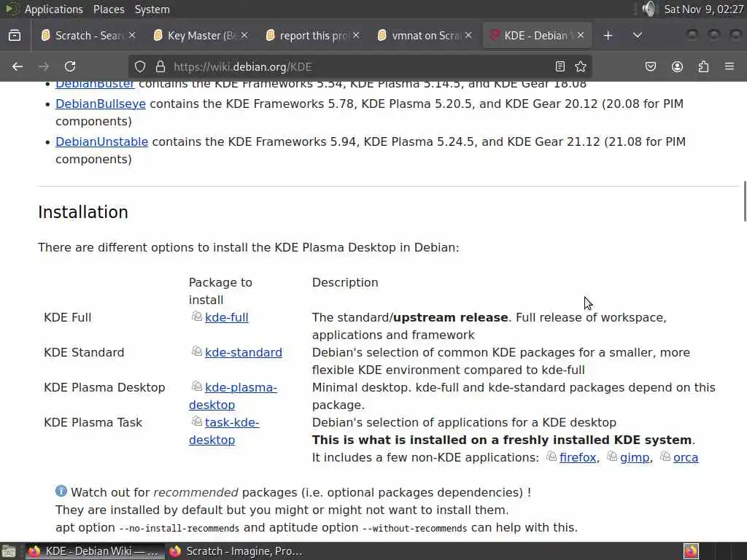
Task: Open the tracking protection shield icon
Action: tap(139, 66)
